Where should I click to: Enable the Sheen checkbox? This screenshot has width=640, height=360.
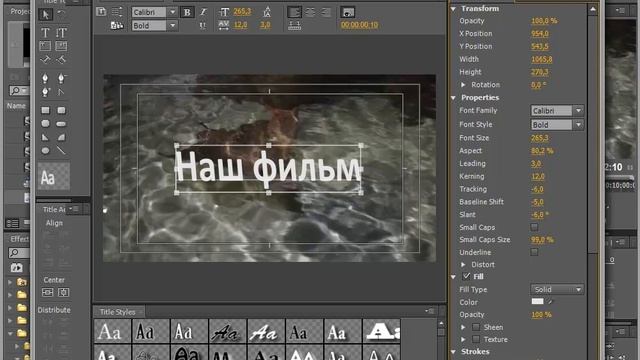(476, 327)
